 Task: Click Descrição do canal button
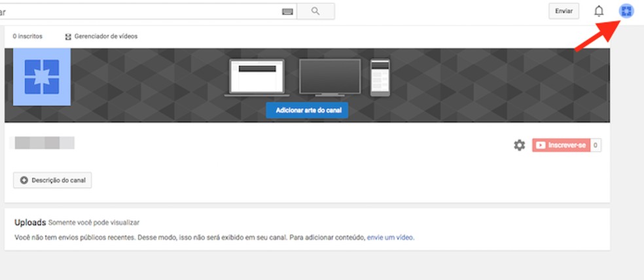click(52, 181)
